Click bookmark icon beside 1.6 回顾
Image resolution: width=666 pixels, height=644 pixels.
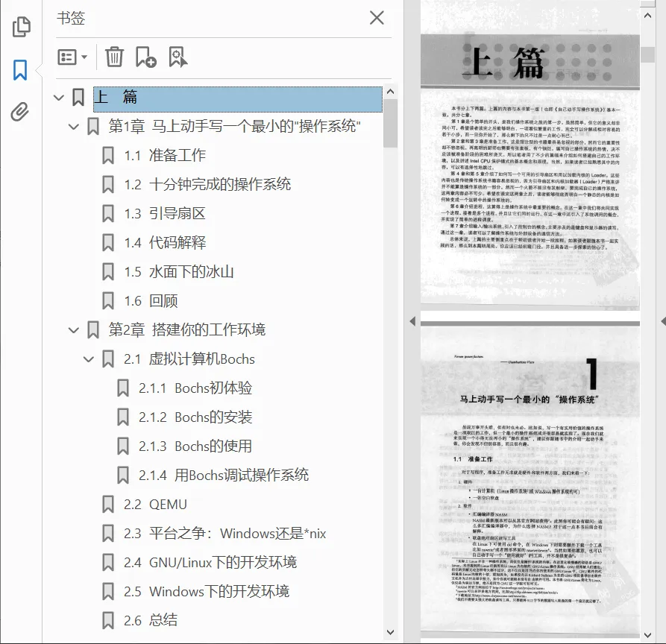[x=108, y=301]
